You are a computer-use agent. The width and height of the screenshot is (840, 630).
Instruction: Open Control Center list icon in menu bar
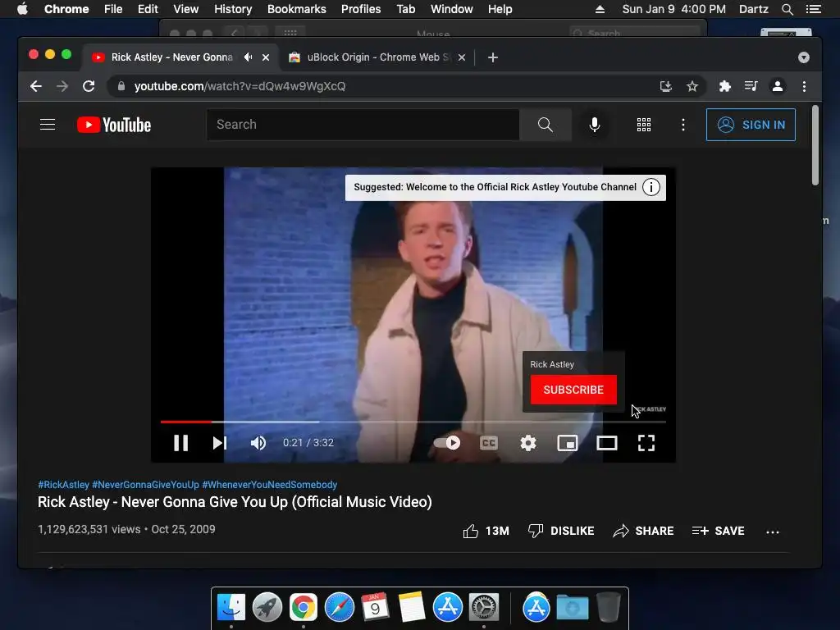pyautogui.click(x=813, y=9)
